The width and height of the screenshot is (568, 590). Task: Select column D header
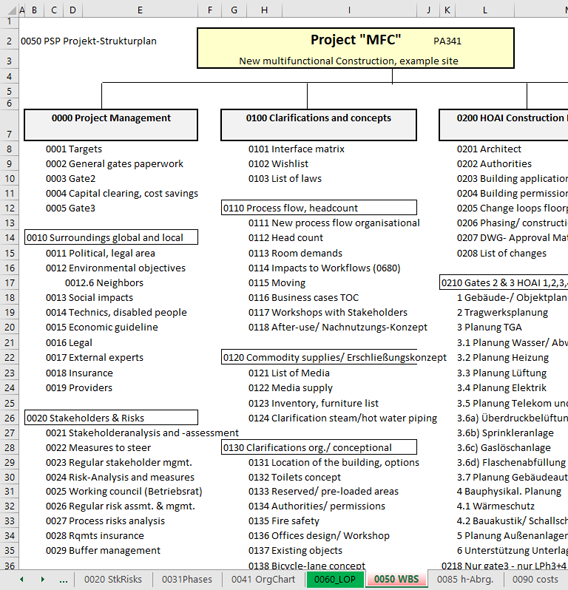tap(73, 10)
